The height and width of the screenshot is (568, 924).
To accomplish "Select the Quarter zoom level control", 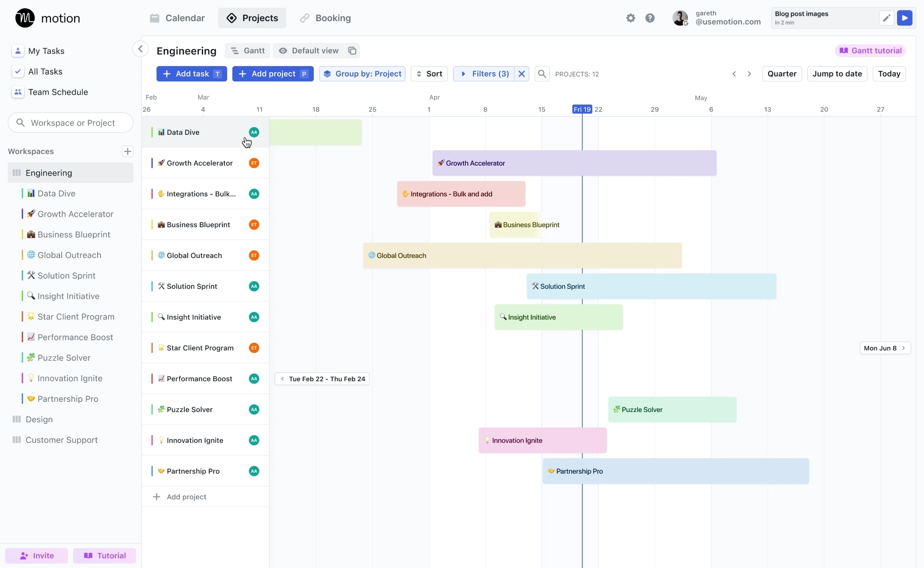I will click(x=782, y=74).
